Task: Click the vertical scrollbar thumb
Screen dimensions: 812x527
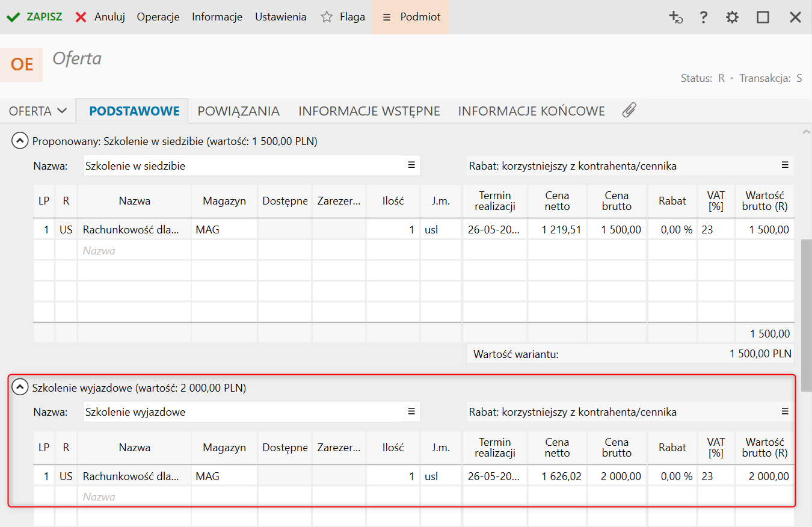Action: 807,315
